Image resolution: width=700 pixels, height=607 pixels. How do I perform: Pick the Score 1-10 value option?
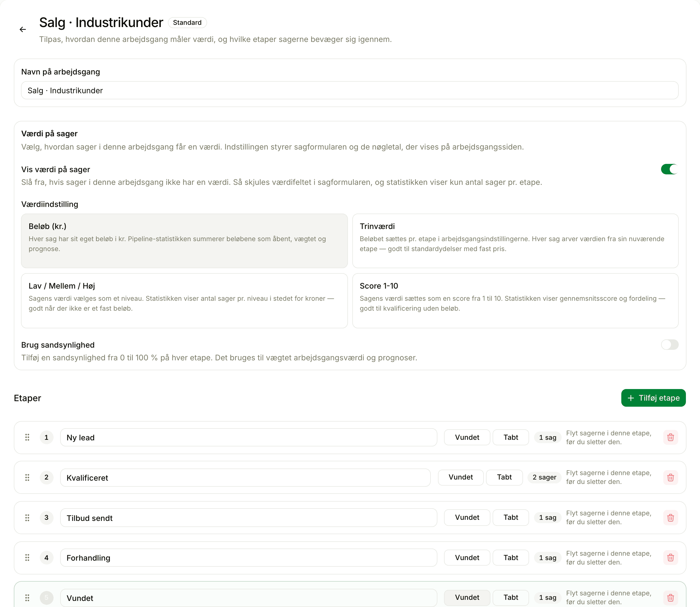click(515, 301)
